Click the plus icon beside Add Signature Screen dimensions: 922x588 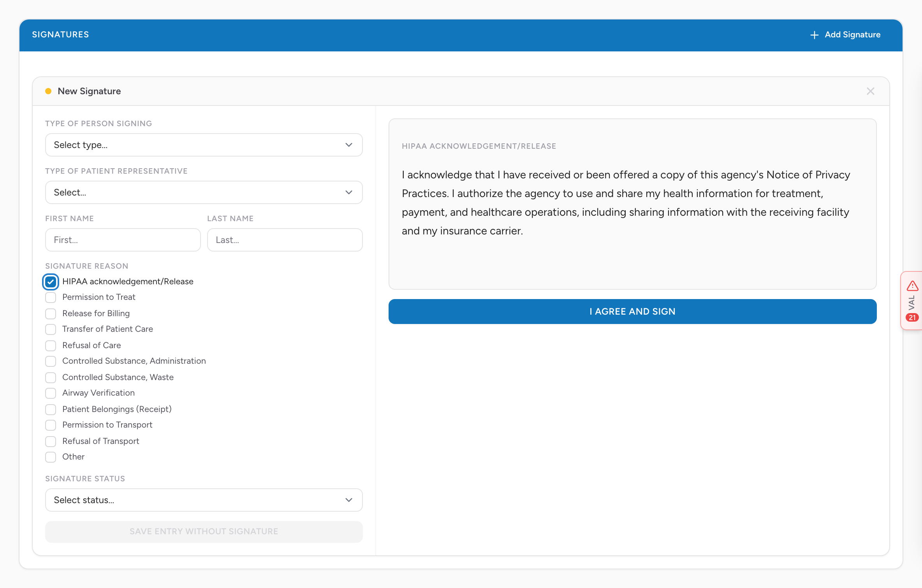[x=814, y=35]
